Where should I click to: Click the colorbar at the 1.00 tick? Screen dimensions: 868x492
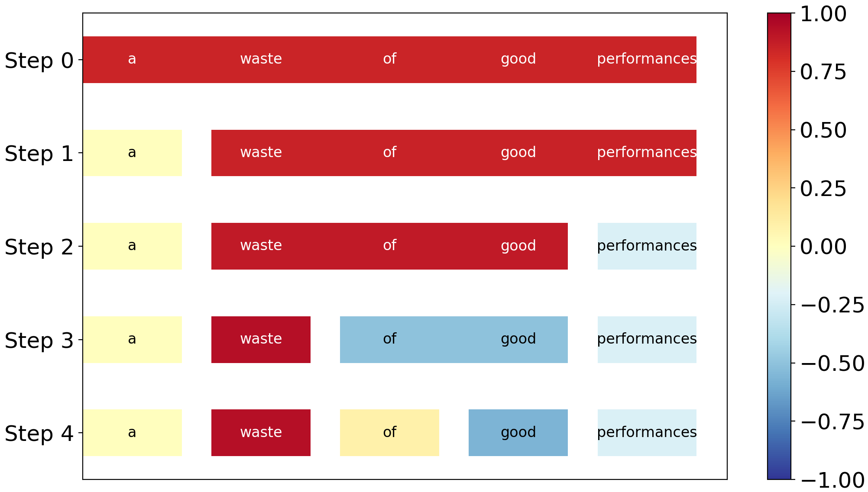tap(779, 14)
